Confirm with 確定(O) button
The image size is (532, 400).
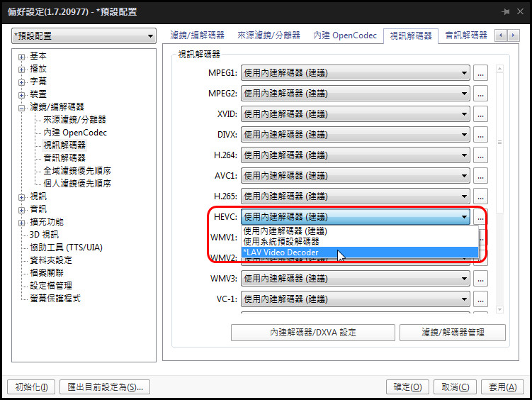(x=407, y=387)
